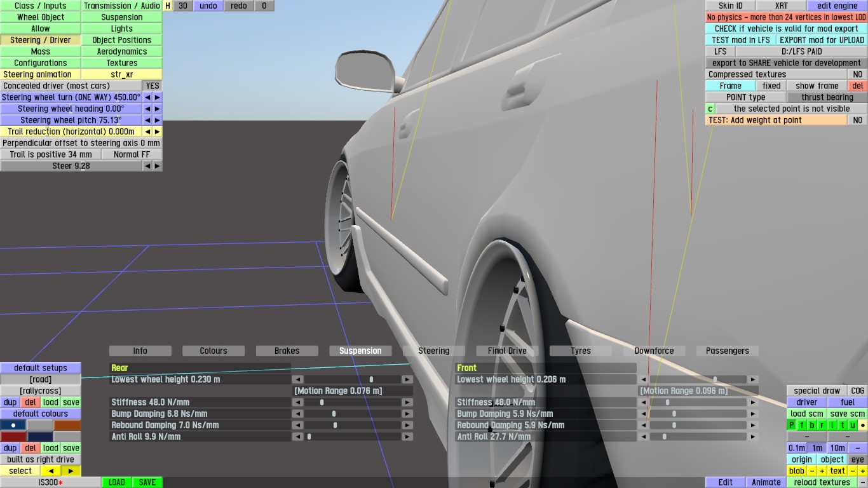Image resolution: width=868 pixels, height=488 pixels.
Task: Decrease steering wheel pitch with left arrow
Action: (x=147, y=120)
